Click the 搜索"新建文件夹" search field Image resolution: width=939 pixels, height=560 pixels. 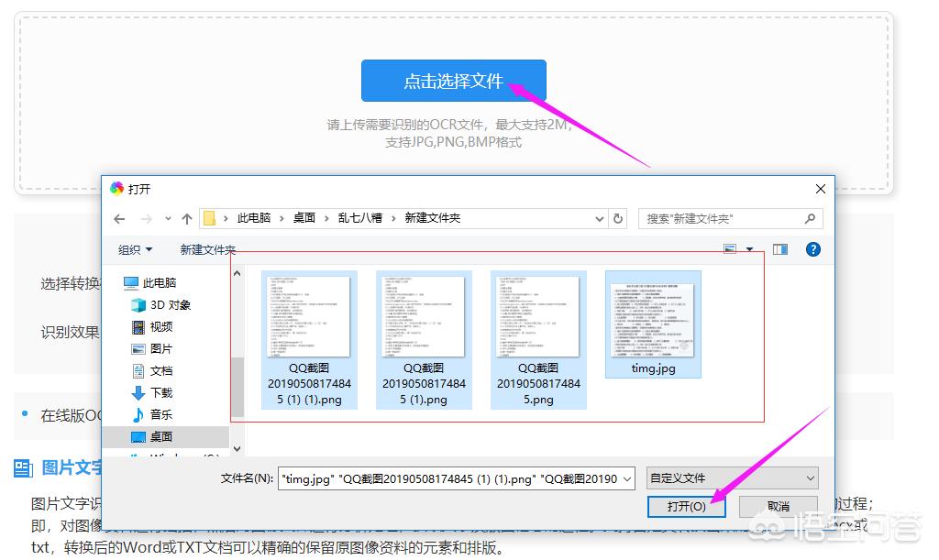731,219
